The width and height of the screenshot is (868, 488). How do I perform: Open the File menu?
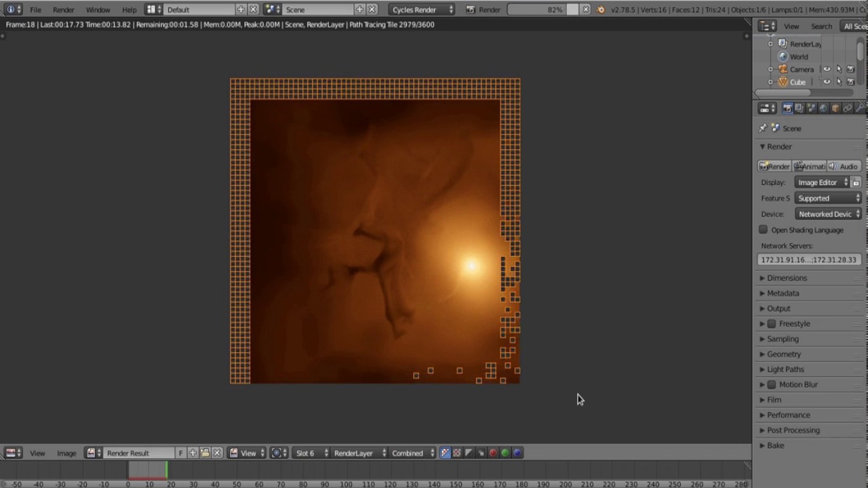[x=35, y=9]
